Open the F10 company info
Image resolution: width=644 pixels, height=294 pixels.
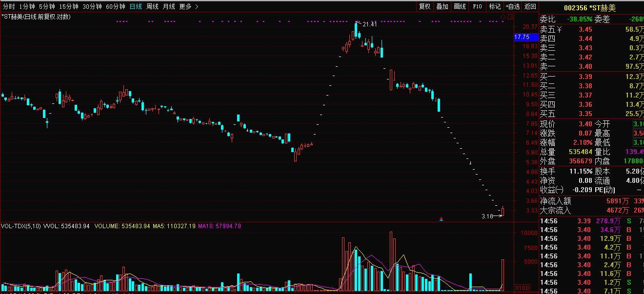[x=477, y=6]
